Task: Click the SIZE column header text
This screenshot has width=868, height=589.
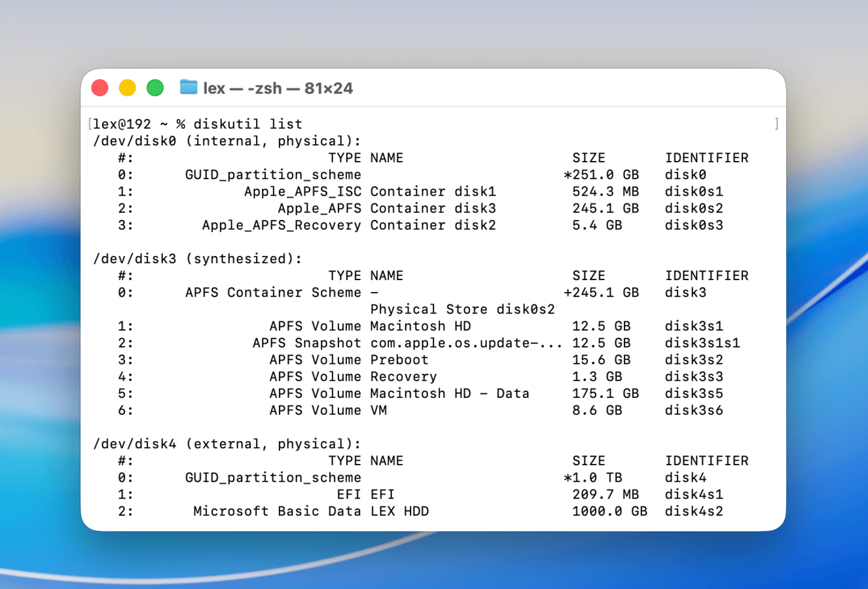Action: [588, 157]
